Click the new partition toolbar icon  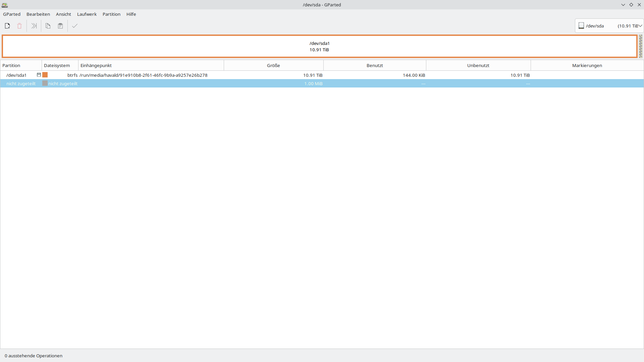pyautogui.click(x=7, y=26)
